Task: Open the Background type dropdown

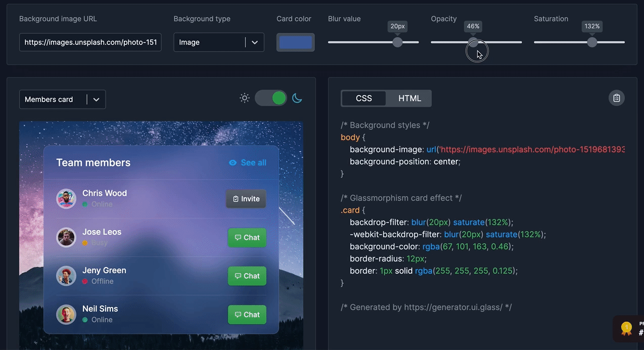Action: (x=218, y=42)
